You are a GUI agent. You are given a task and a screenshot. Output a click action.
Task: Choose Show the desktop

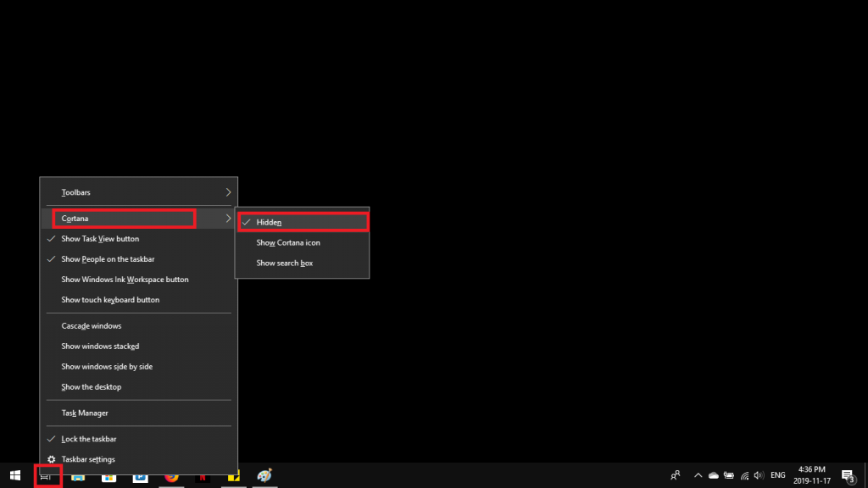click(138, 386)
